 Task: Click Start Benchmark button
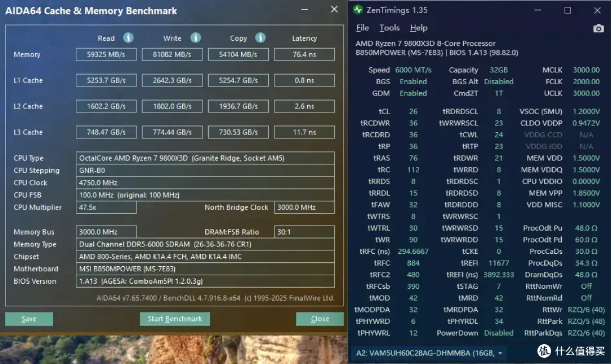175,319
